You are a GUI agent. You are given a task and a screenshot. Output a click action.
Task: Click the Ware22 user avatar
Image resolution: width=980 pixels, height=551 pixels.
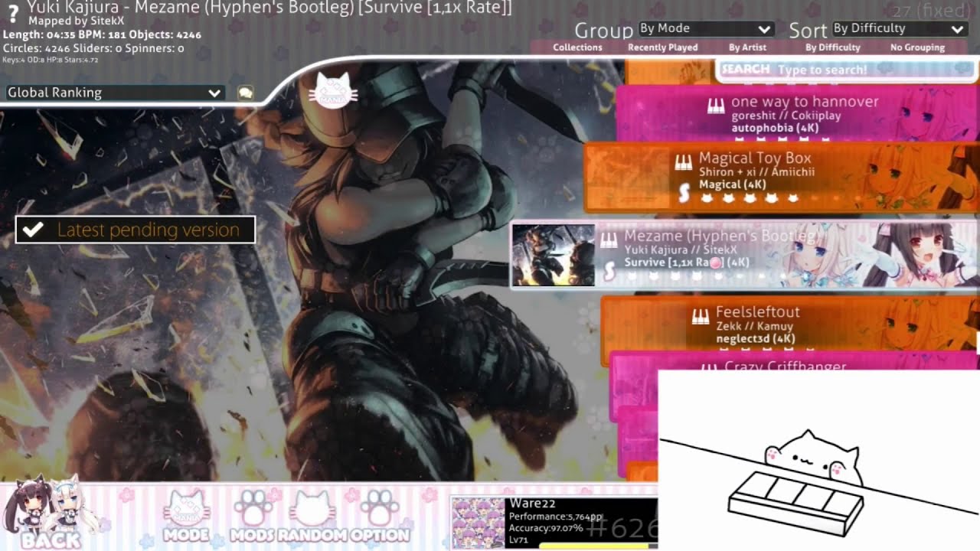478,523
